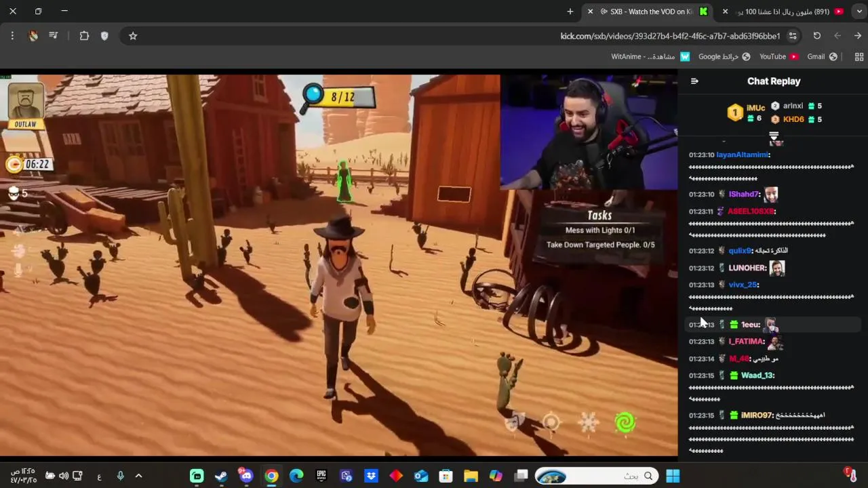Click the green spiral ability icon in game
Viewport: 868px width, 488px height.
[x=625, y=423]
